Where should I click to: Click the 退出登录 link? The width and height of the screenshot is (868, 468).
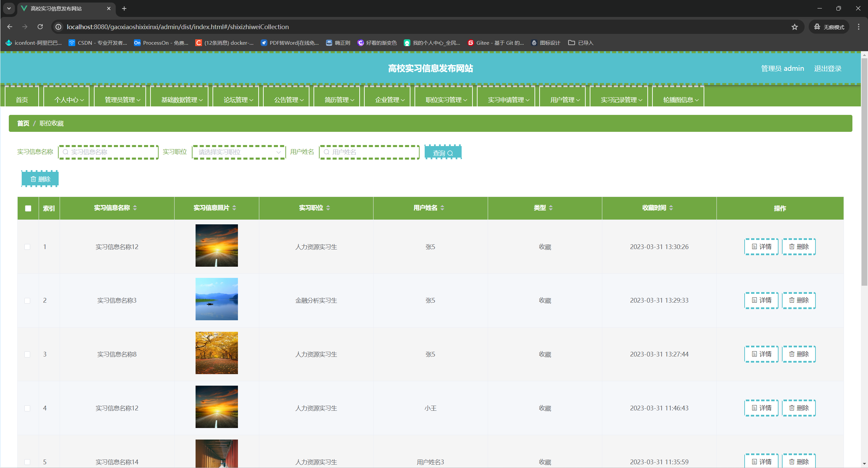click(x=827, y=68)
